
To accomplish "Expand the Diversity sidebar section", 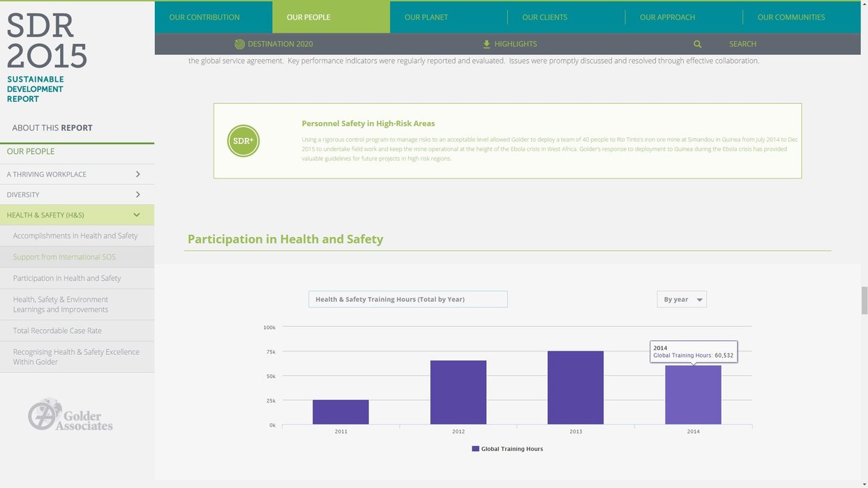I will [x=137, y=195].
